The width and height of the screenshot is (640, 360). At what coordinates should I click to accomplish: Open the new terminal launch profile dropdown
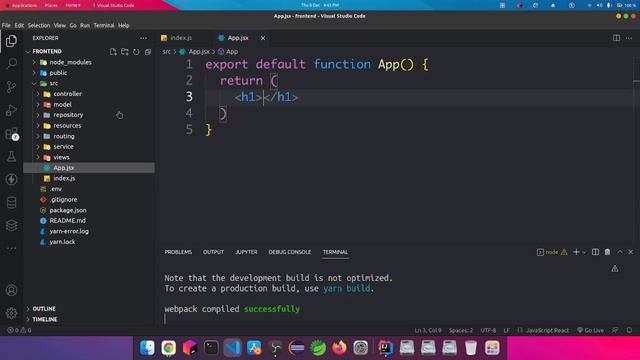pyautogui.click(x=584, y=252)
